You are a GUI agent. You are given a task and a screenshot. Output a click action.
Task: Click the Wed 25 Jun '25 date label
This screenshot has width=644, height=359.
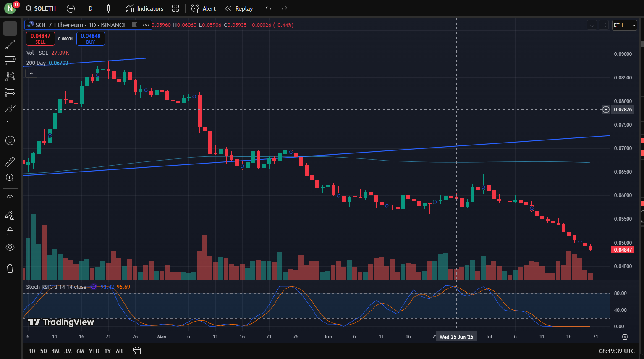click(456, 337)
